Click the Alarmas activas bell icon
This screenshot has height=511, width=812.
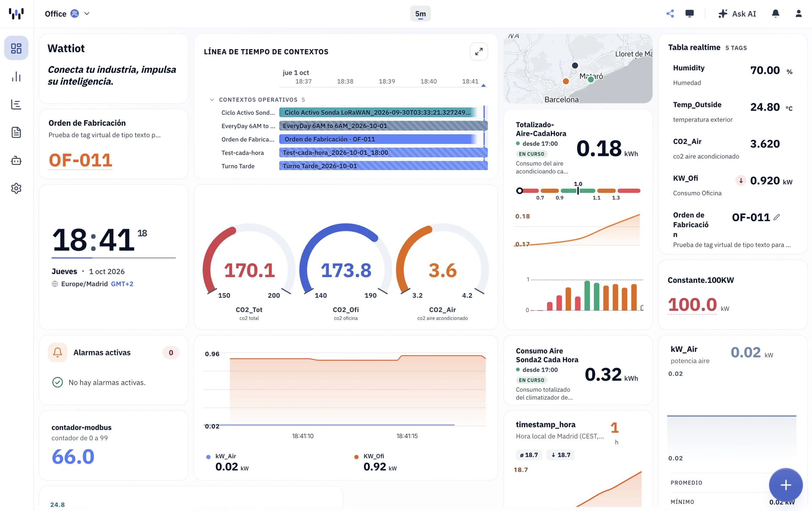58,352
